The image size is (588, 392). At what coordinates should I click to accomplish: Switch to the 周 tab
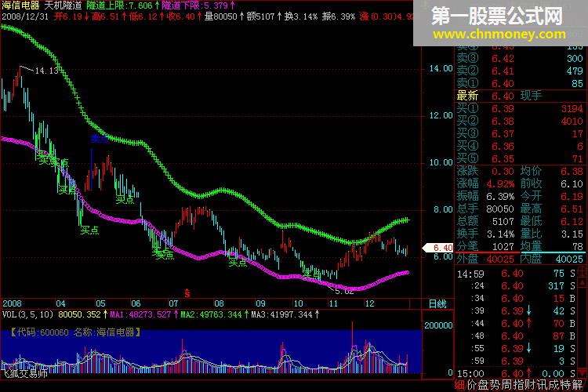point(505,385)
